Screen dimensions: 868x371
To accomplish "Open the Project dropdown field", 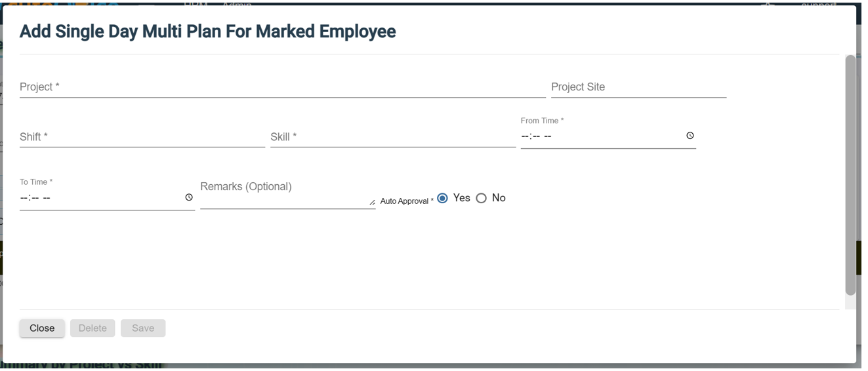I will click(x=282, y=88).
